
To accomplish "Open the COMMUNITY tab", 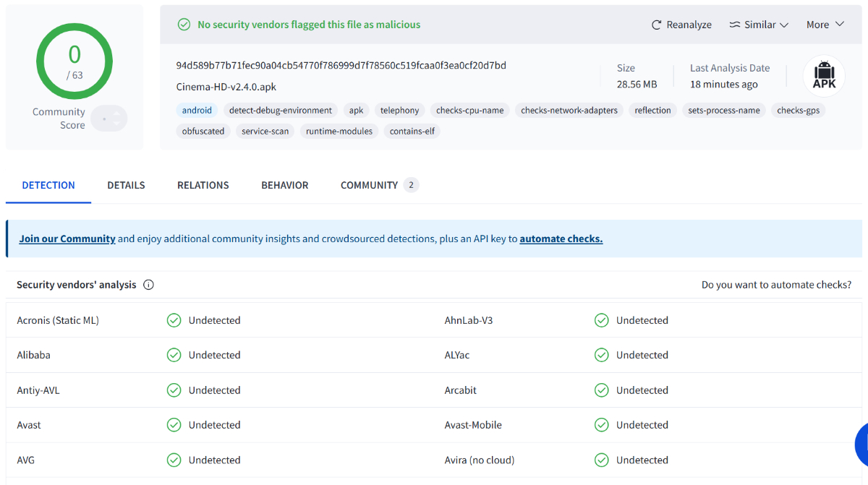I will tap(380, 185).
